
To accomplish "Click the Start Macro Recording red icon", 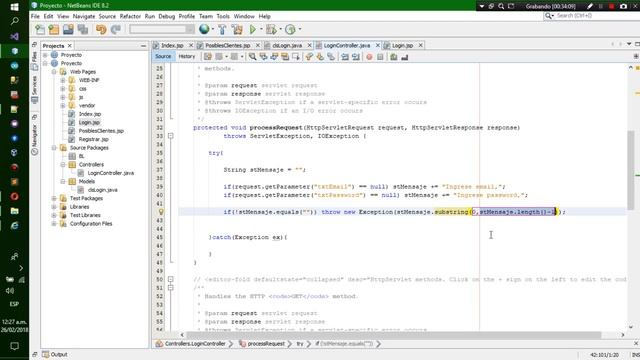I will 369,57.
